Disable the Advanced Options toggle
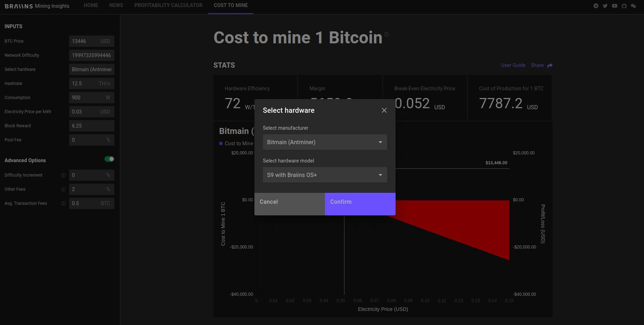The image size is (644, 325). pyautogui.click(x=109, y=159)
